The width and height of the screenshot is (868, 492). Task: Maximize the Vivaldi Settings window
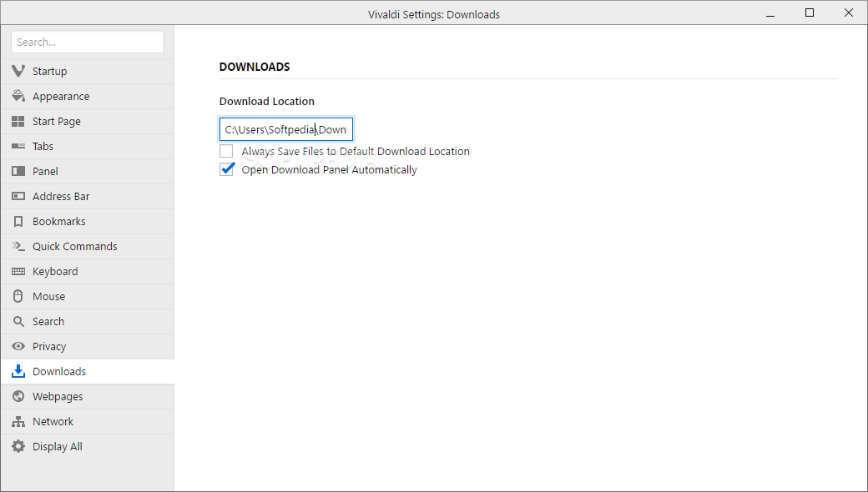point(810,13)
